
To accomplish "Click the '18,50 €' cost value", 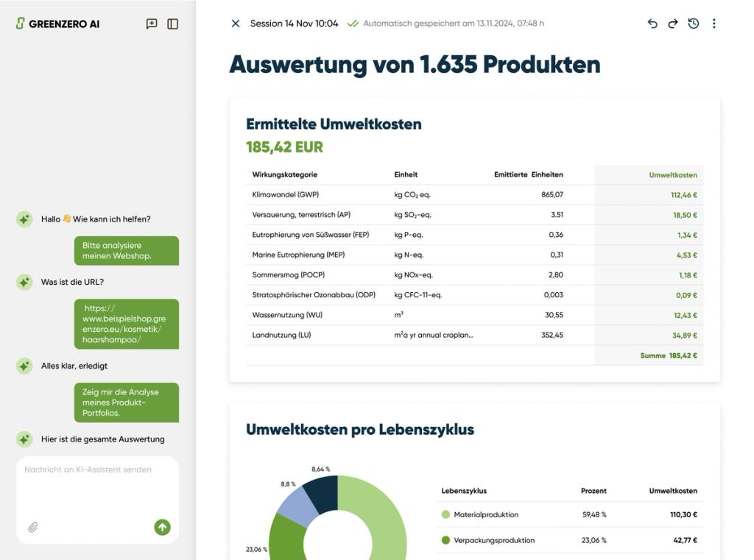I will click(x=685, y=216).
